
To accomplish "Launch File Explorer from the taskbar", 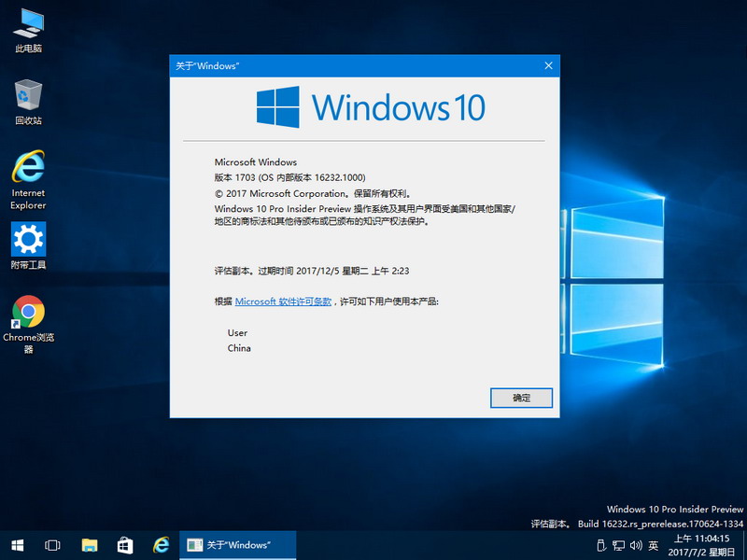I will (x=89, y=545).
